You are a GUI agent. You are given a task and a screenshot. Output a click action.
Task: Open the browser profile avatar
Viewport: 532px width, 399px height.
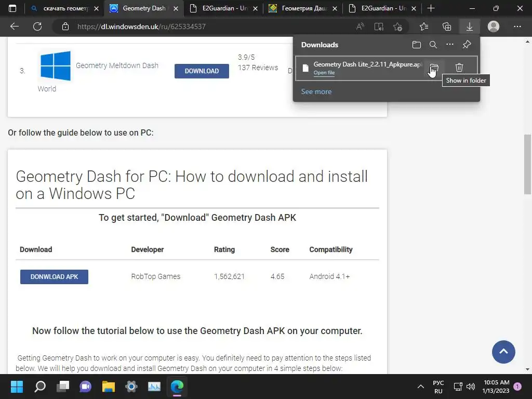(x=494, y=26)
